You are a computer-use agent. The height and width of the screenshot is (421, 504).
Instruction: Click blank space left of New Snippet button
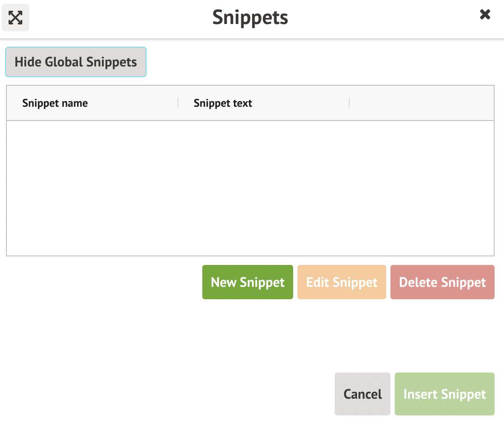103,282
